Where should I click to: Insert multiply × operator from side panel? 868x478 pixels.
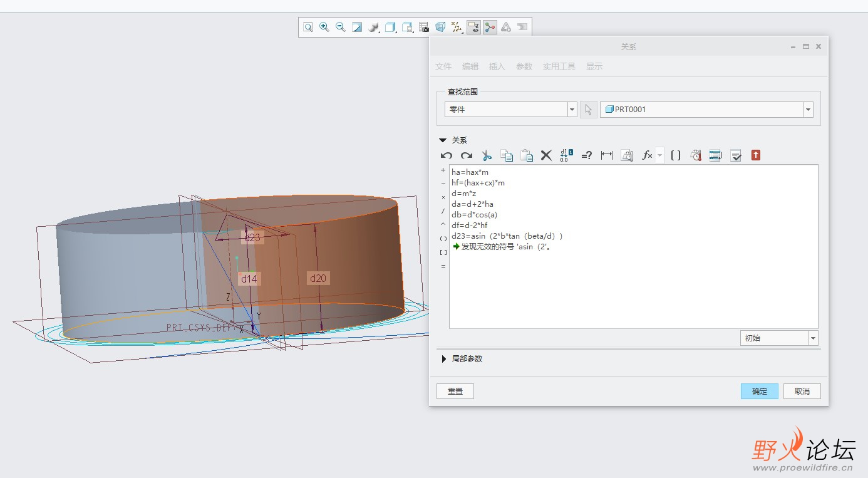coord(443,197)
